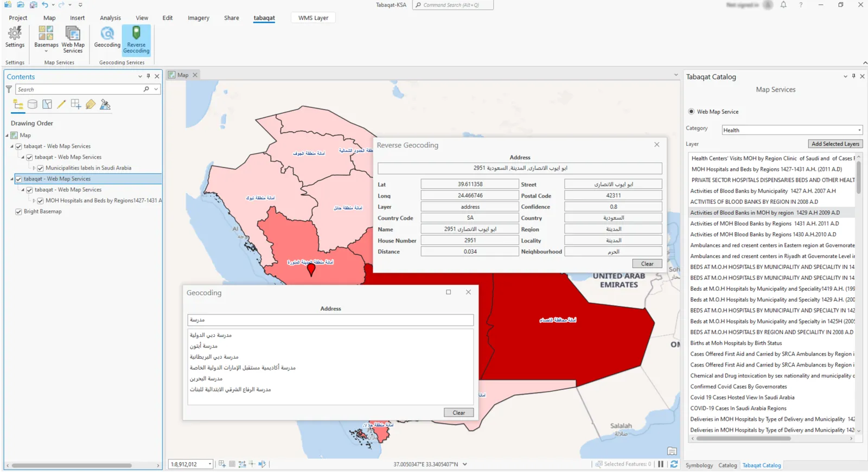Uncheck the Bright Basemap layer
Viewport: 868px width, 474px height.
coord(19,212)
